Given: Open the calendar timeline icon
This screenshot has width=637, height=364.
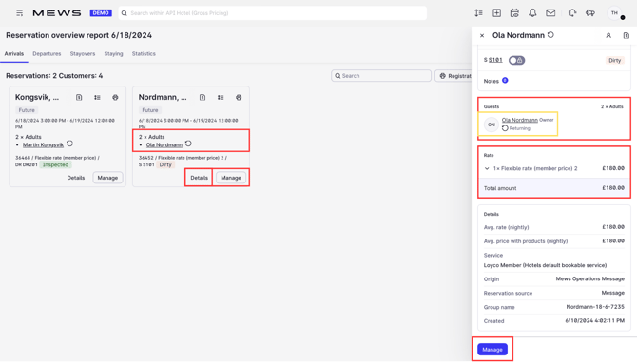Looking at the screenshot, I should pos(514,13).
